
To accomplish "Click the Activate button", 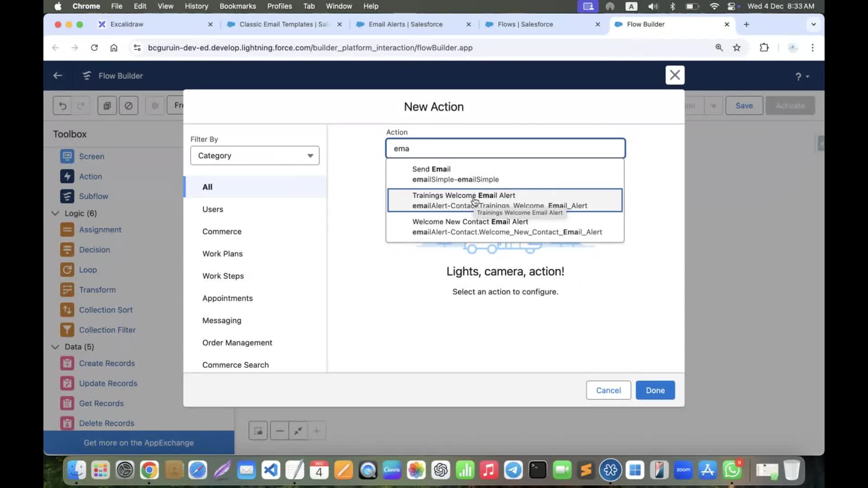I will (790, 106).
